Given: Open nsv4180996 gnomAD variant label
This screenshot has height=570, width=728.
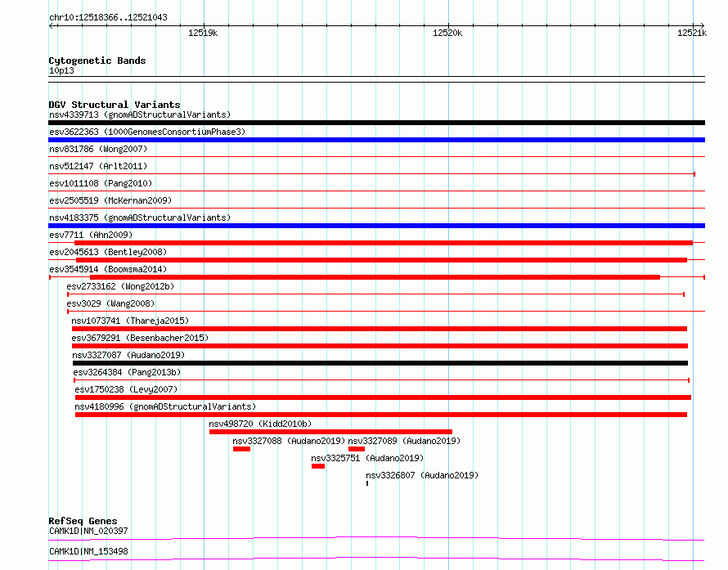Looking at the screenshot, I should [165, 406].
